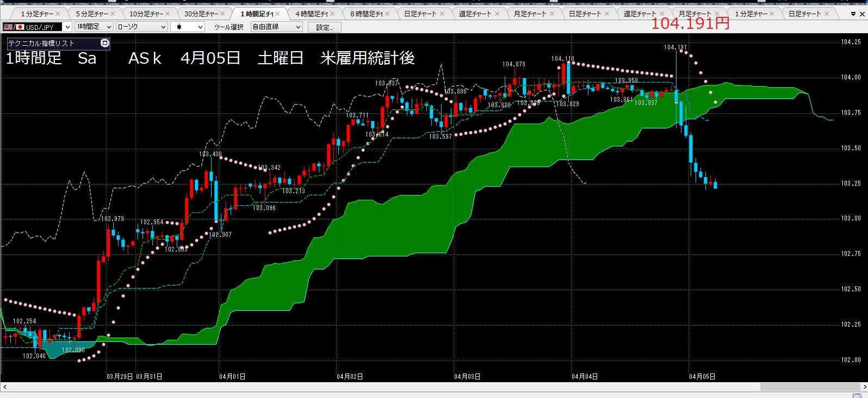Click the left scroll arrow of the horizontal scrollbar
868x398 pixels.
point(4,387)
